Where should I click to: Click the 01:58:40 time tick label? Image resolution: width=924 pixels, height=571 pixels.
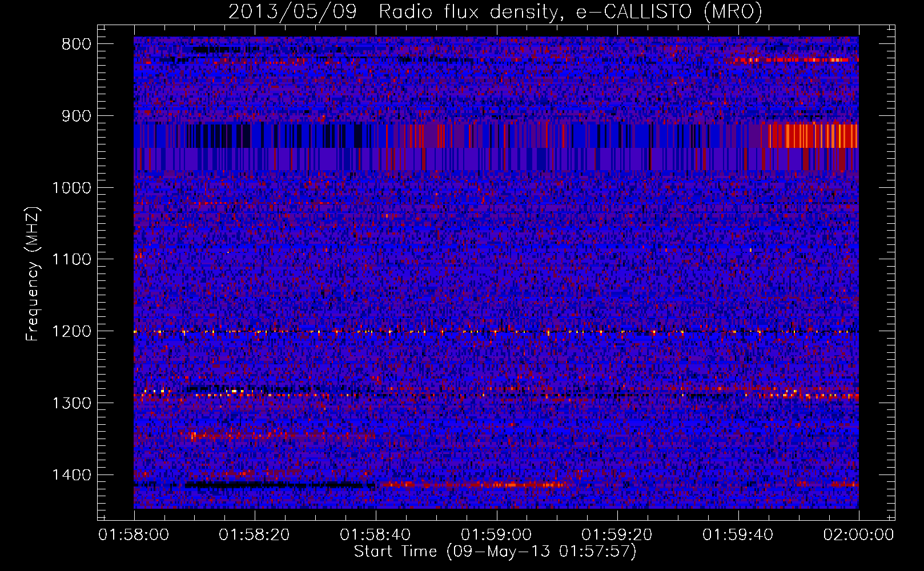coord(375,535)
